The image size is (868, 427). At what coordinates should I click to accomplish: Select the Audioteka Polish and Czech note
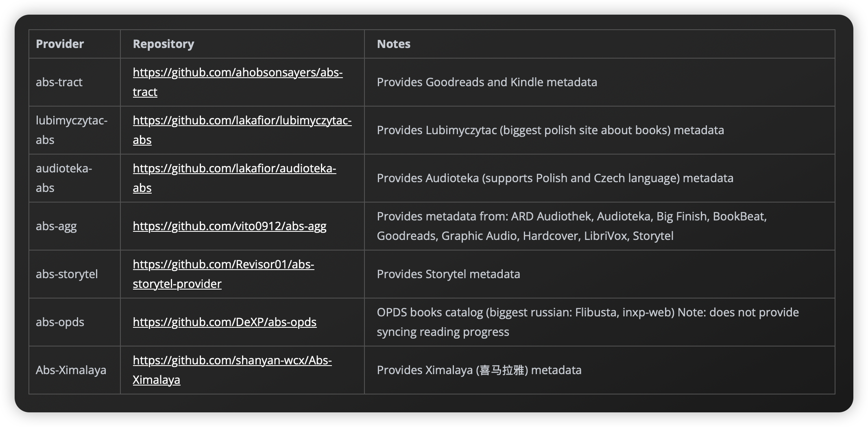(555, 178)
